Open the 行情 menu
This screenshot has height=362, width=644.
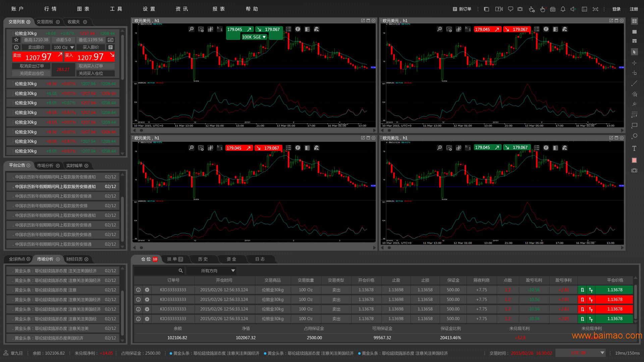pyautogui.click(x=50, y=9)
